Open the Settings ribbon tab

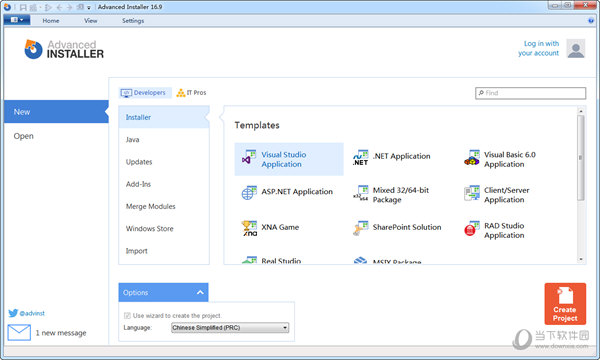(133, 21)
